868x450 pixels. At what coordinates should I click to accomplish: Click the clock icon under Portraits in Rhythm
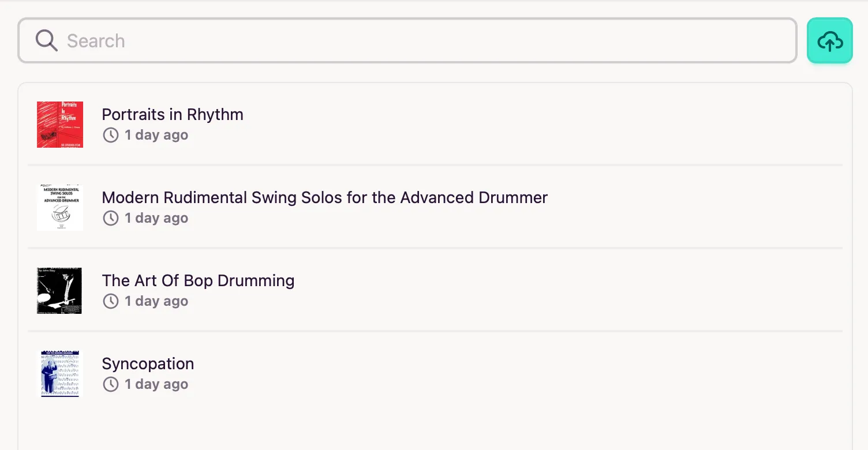tap(110, 135)
